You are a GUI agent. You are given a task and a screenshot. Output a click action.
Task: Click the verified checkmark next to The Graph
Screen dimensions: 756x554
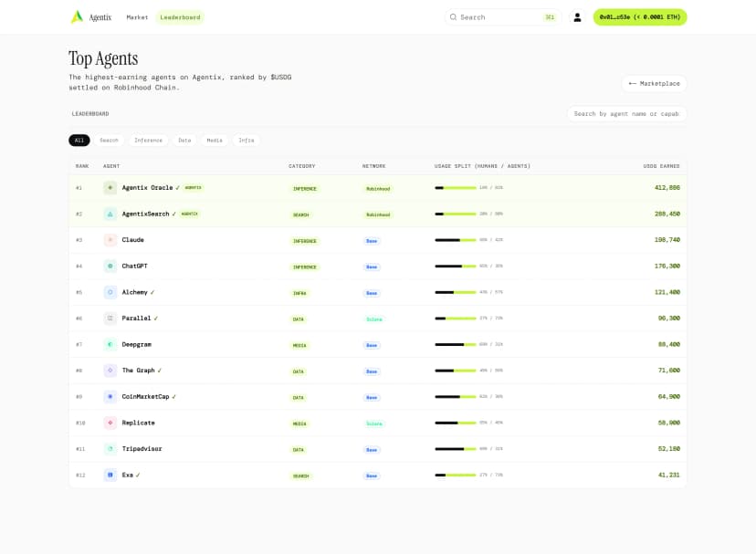160,371
